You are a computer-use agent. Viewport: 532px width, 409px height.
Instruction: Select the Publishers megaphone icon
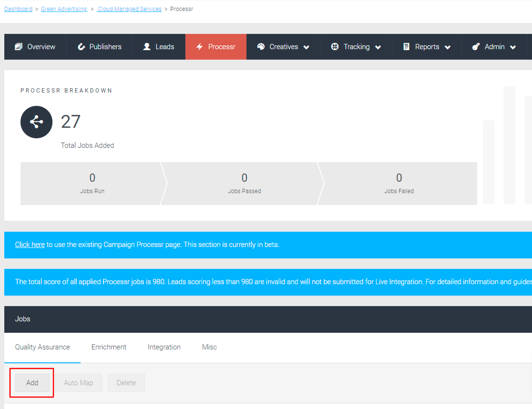81,46
